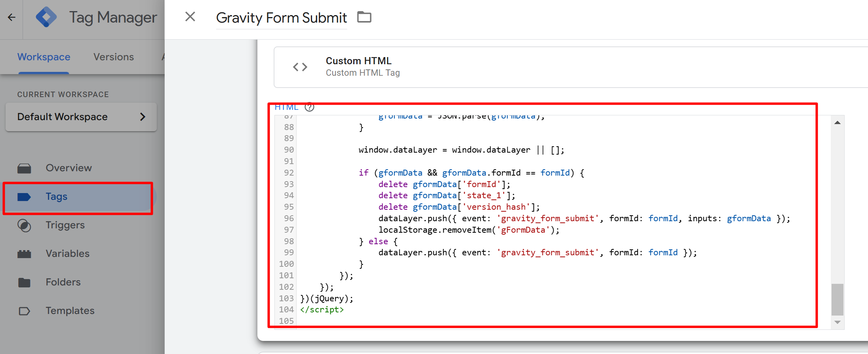Image resolution: width=868 pixels, height=354 pixels.
Task: Open the Folders section in the sidebar
Action: click(x=63, y=282)
